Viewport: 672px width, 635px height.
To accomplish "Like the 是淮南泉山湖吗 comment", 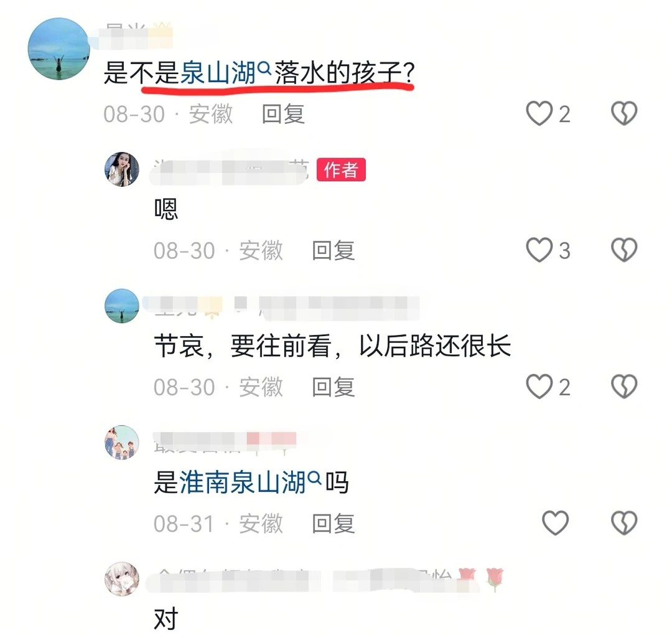I will (556, 523).
